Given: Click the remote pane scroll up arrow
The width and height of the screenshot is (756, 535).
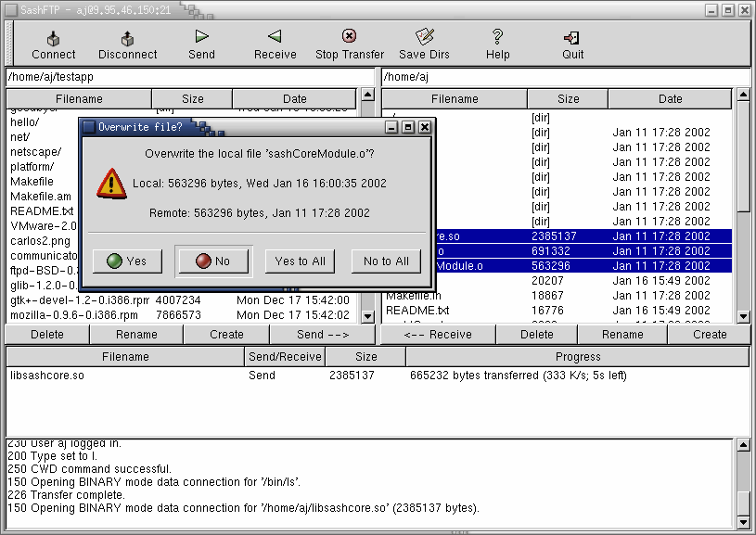Looking at the screenshot, I should [x=743, y=95].
